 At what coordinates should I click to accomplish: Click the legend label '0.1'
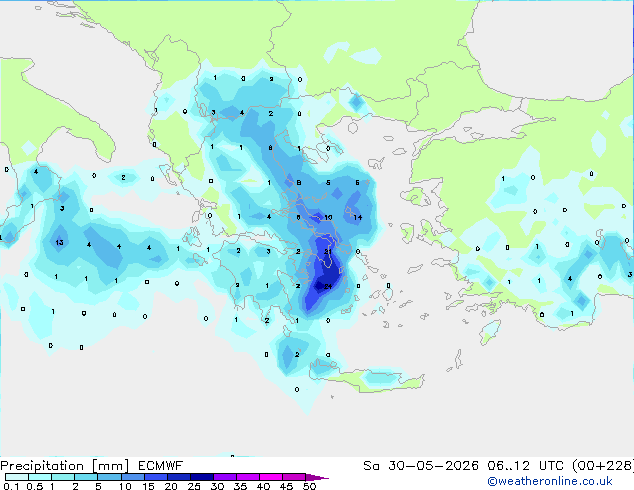click(x=11, y=486)
